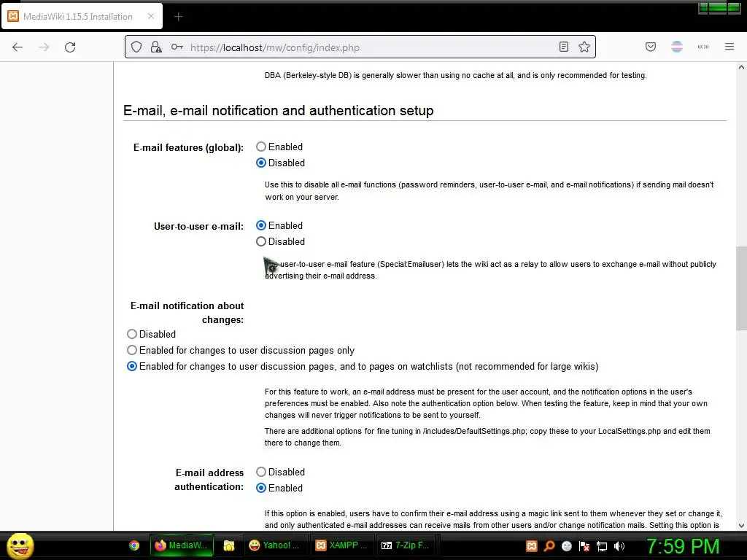Image resolution: width=747 pixels, height=560 pixels.
Task: Open tracking protection shield icon
Action: [136, 47]
